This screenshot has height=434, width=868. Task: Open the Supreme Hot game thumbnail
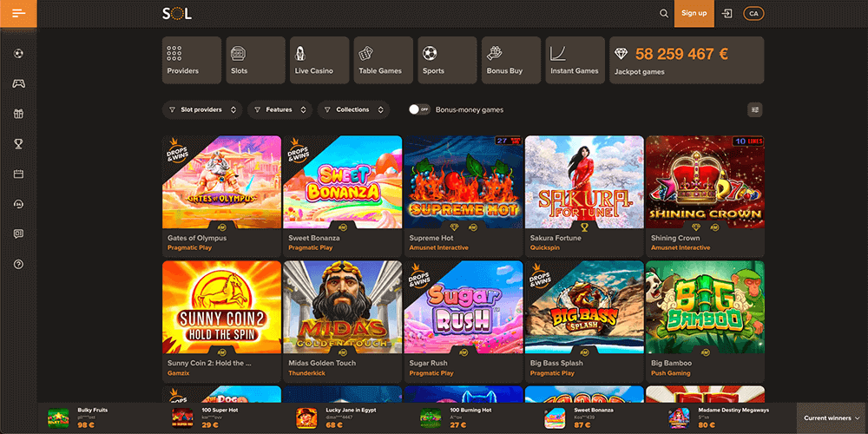[464, 182]
